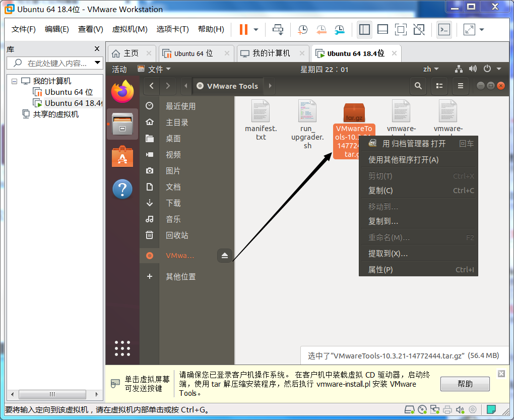Viewport: 514px width, 420px height.
Task: Go back in the file manager
Action: (x=152, y=86)
